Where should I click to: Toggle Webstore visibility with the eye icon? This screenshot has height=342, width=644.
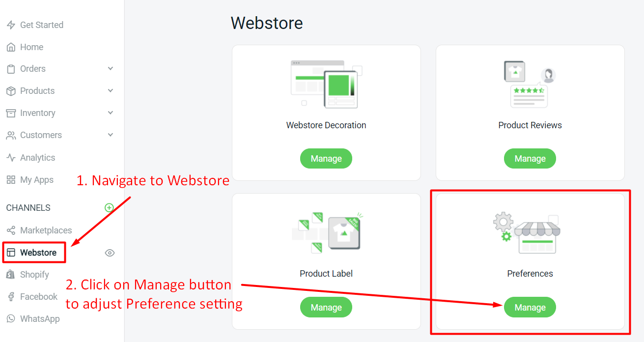click(x=110, y=253)
